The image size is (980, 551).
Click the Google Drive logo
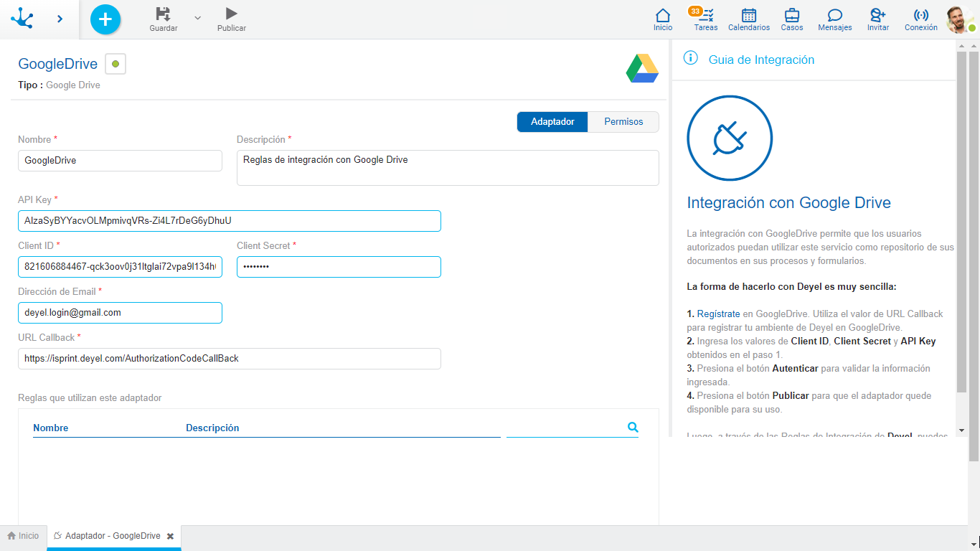(x=642, y=68)
